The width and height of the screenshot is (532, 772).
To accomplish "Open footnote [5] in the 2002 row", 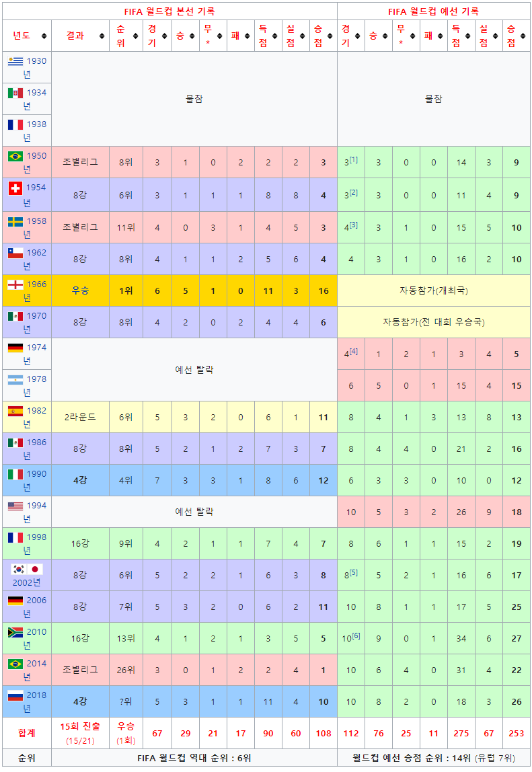I will [354, 572].
